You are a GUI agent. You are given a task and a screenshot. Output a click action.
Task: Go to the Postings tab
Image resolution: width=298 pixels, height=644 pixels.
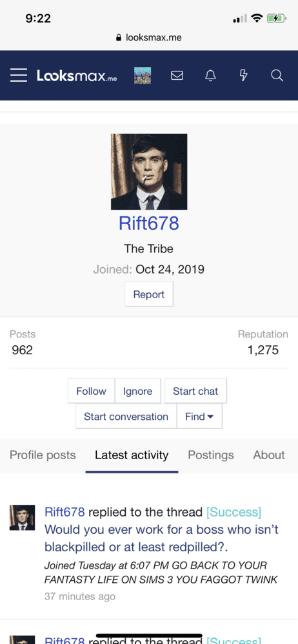coord(211,455)
